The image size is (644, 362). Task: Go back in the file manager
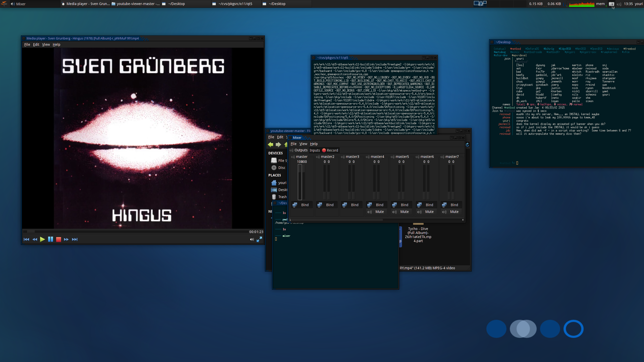[x=271, y=144]
